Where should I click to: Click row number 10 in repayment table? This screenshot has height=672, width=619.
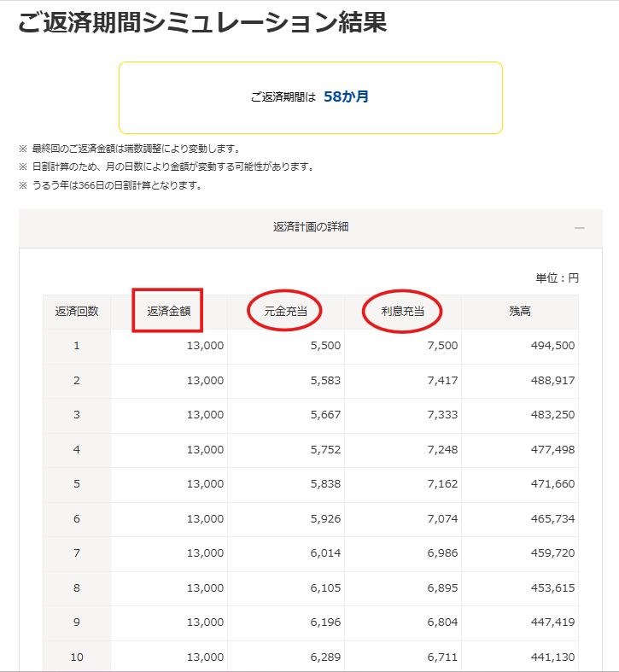pos(77,657)
